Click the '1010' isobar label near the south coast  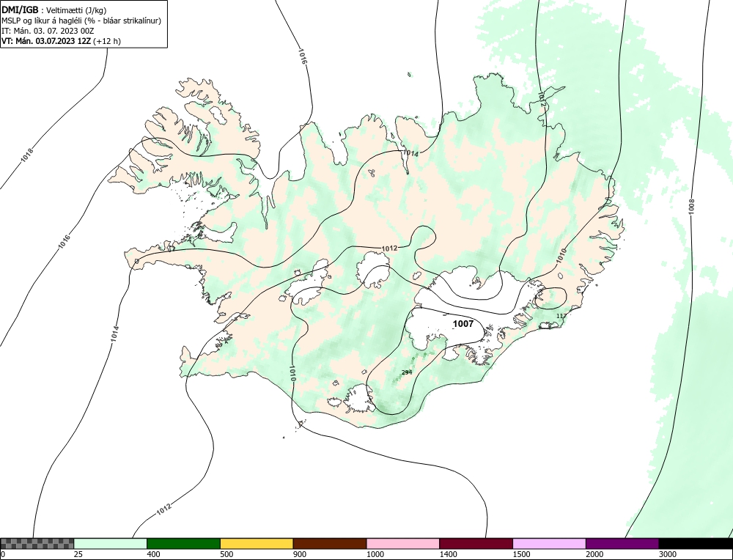(x=292, y=374)
